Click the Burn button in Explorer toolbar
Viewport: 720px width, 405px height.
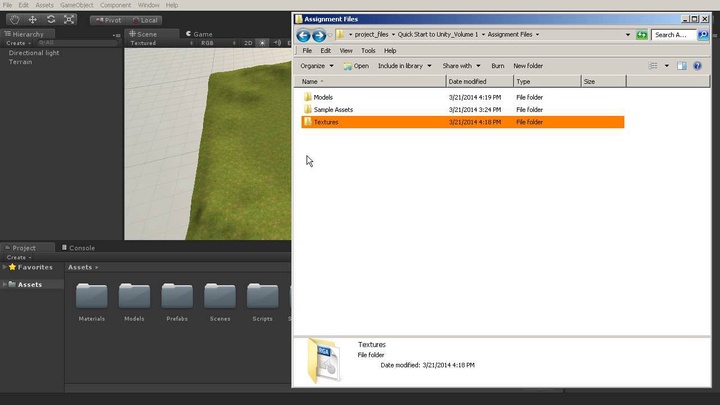pyautogui.click(x=497, y=66)
